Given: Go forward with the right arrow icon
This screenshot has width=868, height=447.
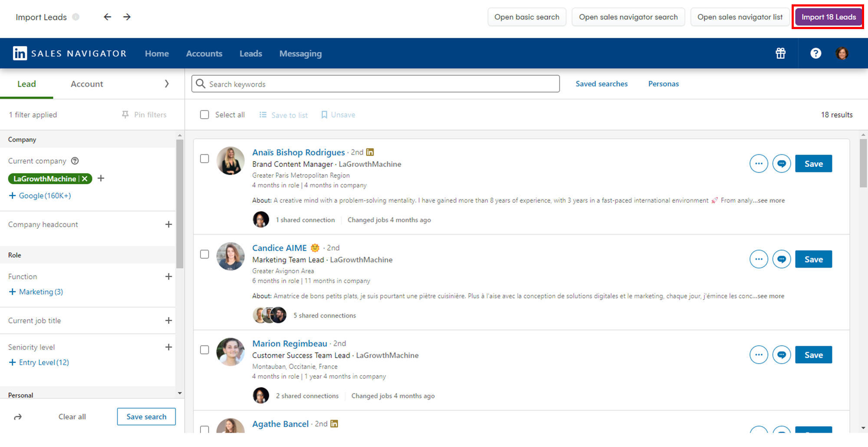Looking at the screenshot, I should (127, 17).
